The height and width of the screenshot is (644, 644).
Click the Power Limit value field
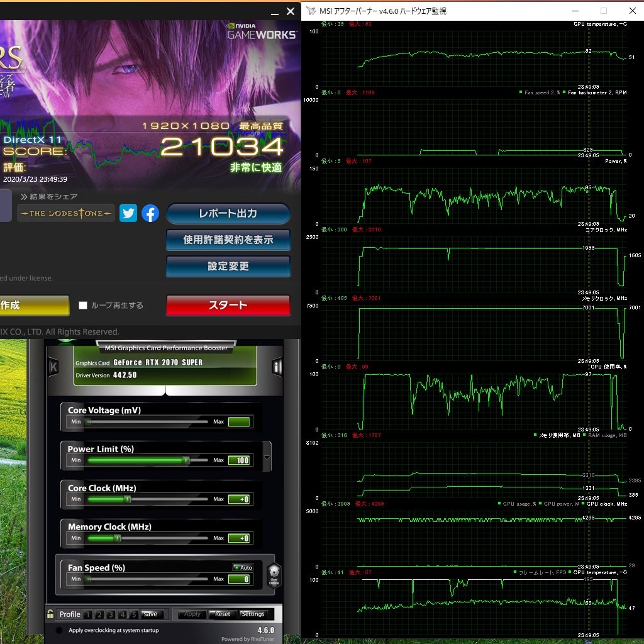tap(239, 460)
